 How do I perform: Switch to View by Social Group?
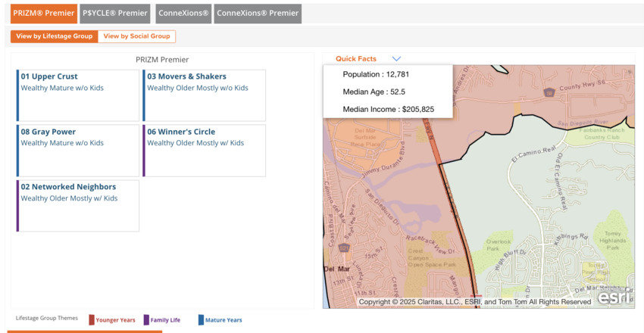click(x=137, y=36)
